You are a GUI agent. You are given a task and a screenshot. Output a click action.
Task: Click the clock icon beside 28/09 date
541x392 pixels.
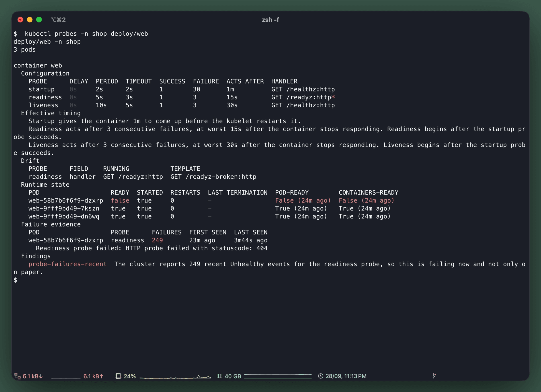[x=321, y=376]
